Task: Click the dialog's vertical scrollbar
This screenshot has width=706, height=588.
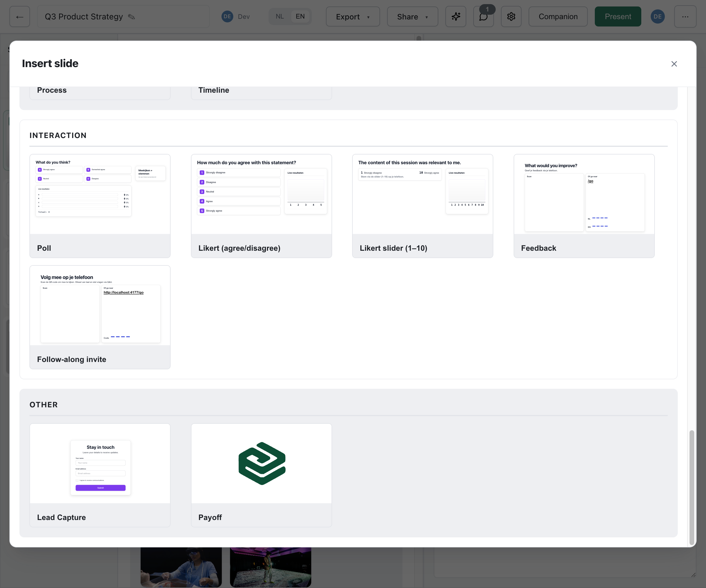Action: click(x=692, y=487)
